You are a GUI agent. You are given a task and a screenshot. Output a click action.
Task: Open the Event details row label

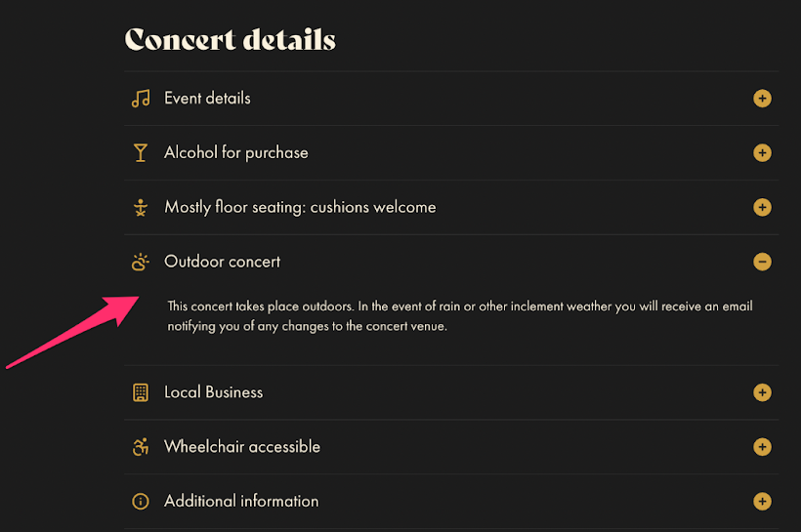coord(207,98)
